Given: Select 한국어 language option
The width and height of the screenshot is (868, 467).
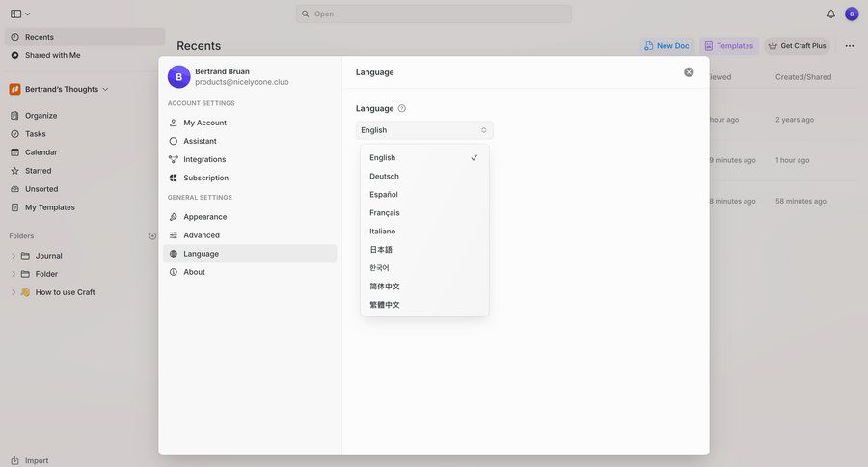Looking at the screenshot, I should point(424,267).
